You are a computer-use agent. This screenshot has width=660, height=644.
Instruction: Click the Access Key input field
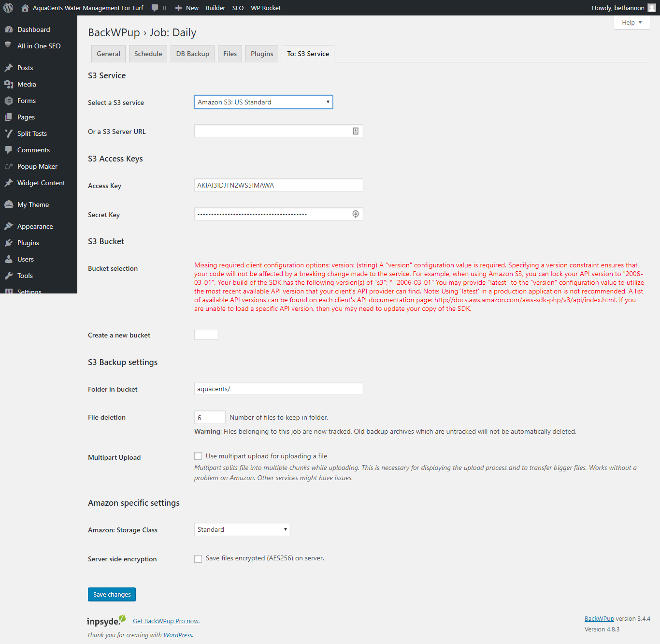(278, 185)
